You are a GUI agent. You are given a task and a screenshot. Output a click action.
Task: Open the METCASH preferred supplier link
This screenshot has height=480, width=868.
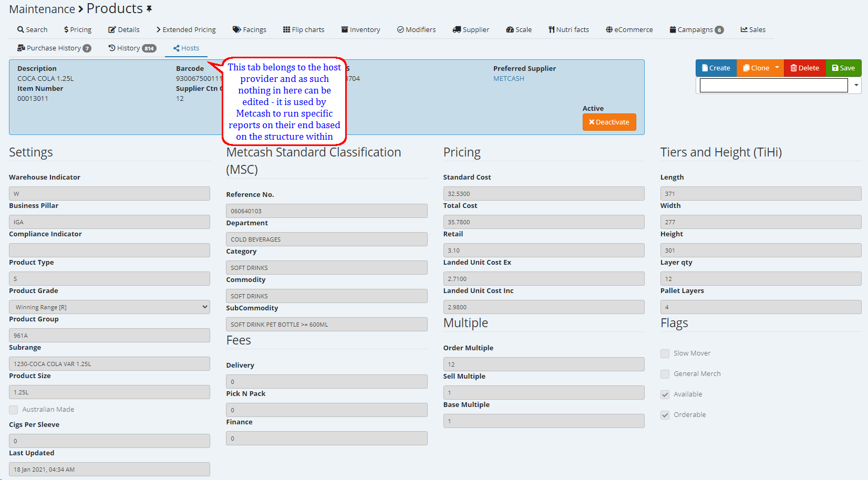pos(509,79)
